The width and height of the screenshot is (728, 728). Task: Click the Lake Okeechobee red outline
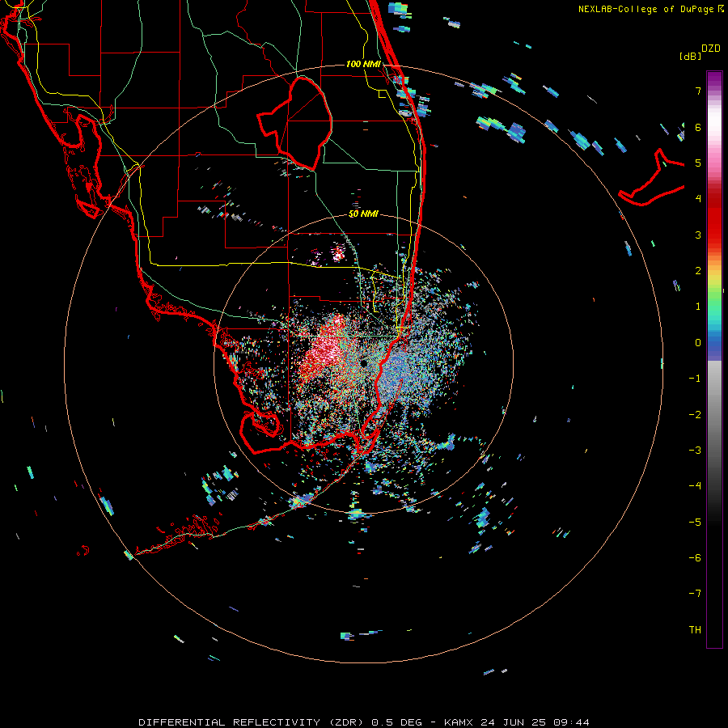295,123
